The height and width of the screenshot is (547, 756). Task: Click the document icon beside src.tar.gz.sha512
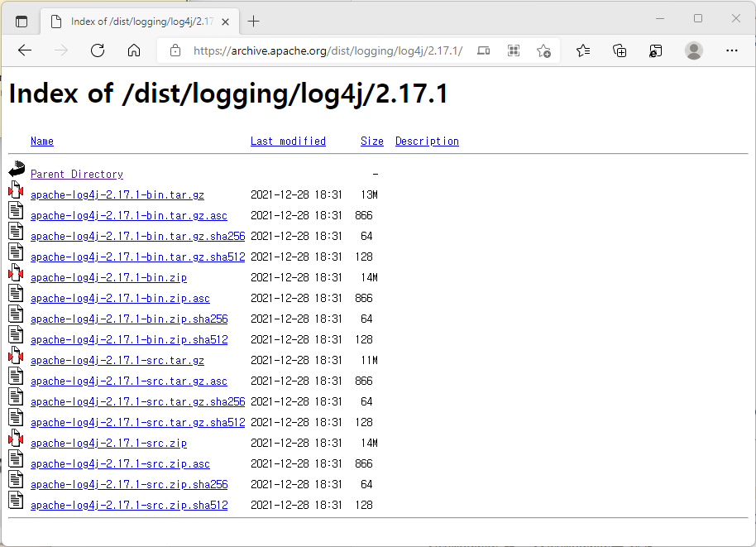16,417
